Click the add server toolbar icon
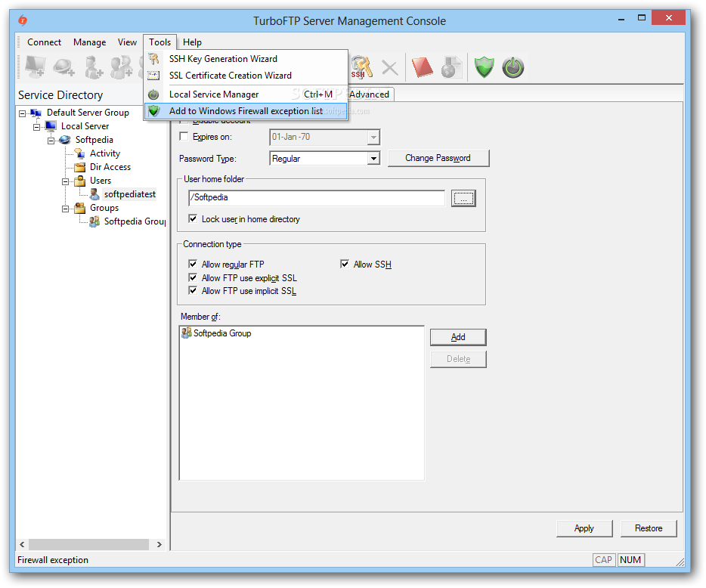 [x=35, y=67]
